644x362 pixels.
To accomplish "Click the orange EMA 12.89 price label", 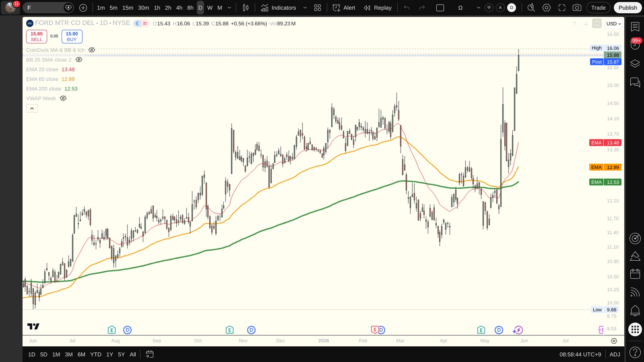I will (605, 167).
